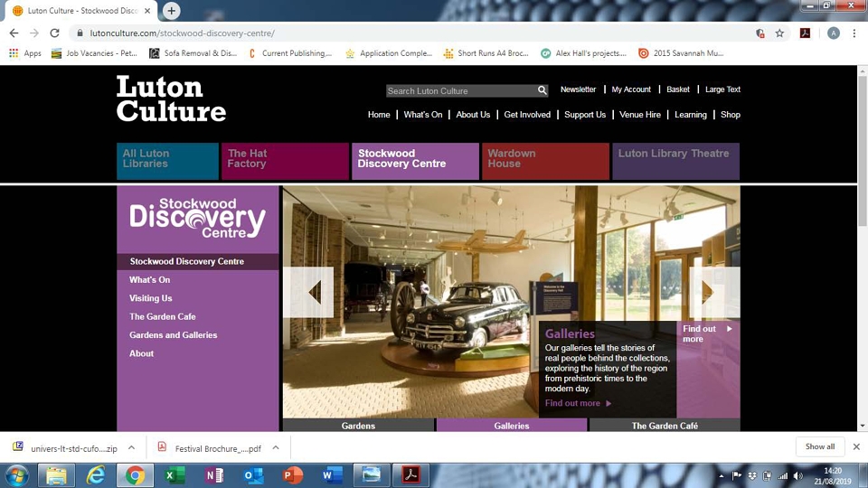868x488 pixels.
Task: Click the browser forward arrow
Action: pyautogui.click(x=34, y=33)
